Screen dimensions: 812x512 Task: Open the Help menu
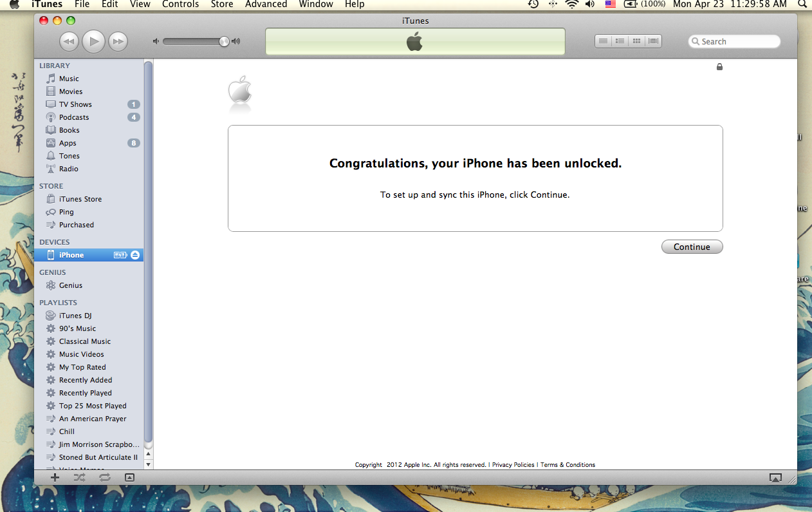pyautogui.click(x=355, y=5)
